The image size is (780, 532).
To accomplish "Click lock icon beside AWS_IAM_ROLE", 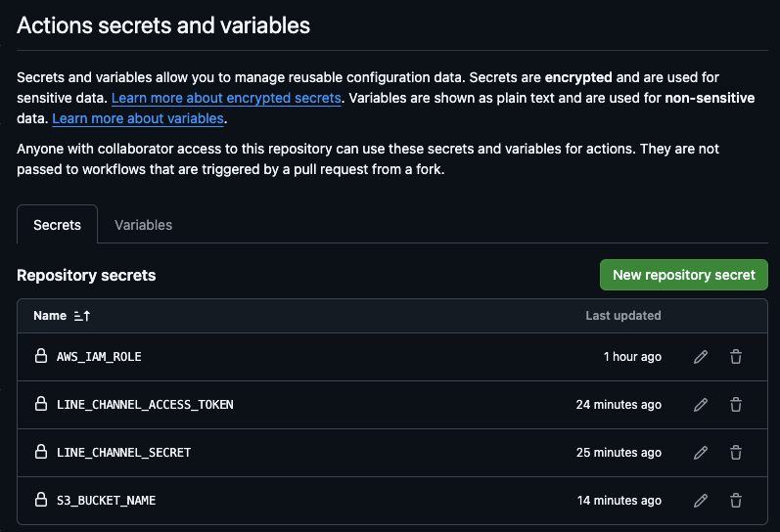I will click(41, 356).
